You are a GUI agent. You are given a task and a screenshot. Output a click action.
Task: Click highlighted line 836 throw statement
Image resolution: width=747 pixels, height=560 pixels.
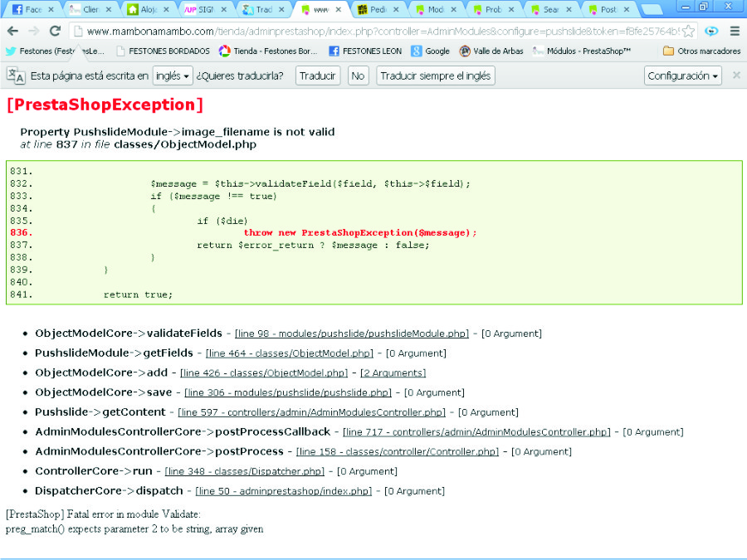coord(359,233)
